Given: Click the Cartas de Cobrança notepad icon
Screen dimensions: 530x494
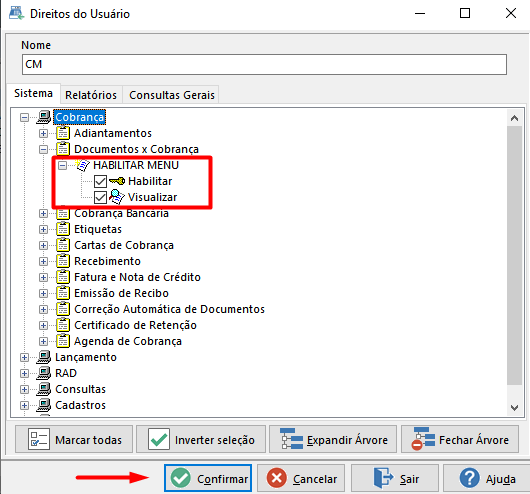Looking at the screenshot, I should (63, 245).
